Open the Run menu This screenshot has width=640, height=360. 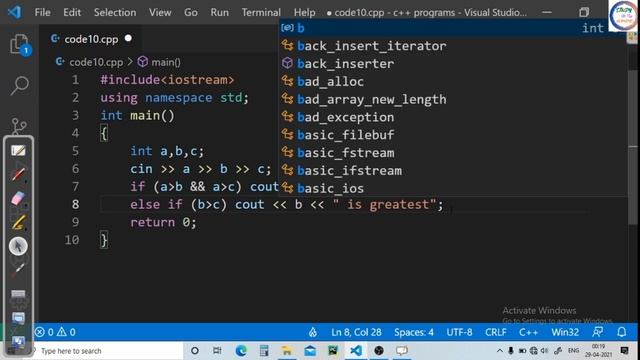point(220,12)
